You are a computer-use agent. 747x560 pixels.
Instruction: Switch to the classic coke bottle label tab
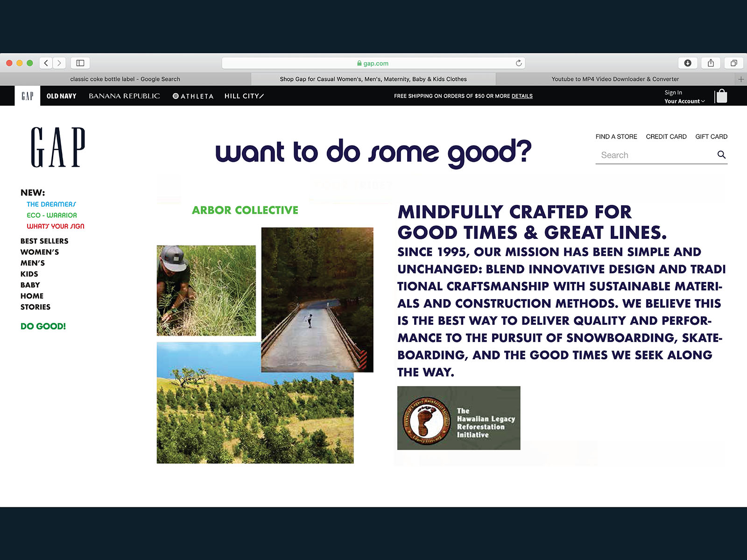pyautogui.click(x=125, y=79)
